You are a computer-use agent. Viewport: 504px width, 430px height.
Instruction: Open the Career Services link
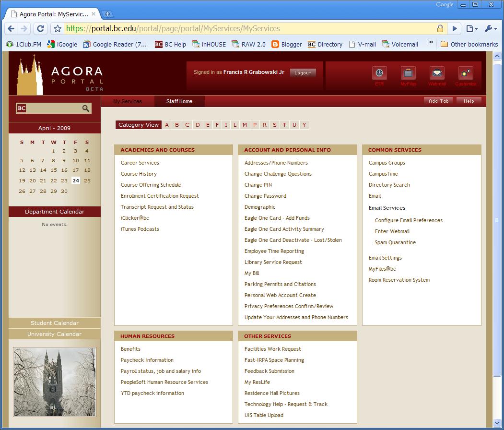coord(140,163)
